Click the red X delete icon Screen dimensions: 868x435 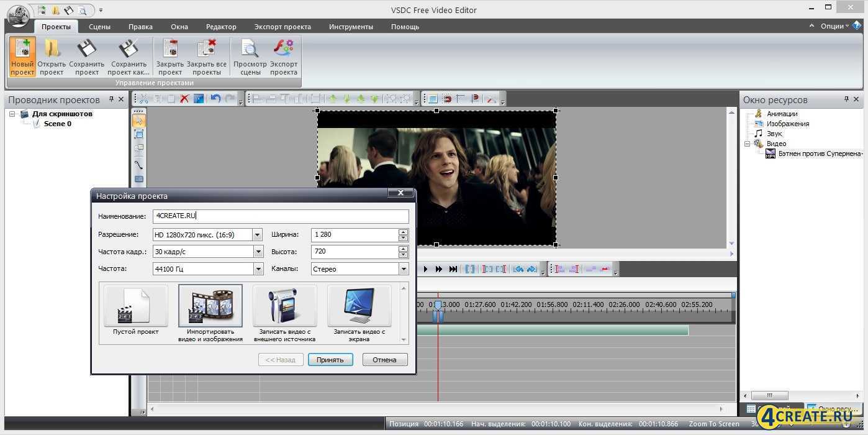tap(184, 99)
